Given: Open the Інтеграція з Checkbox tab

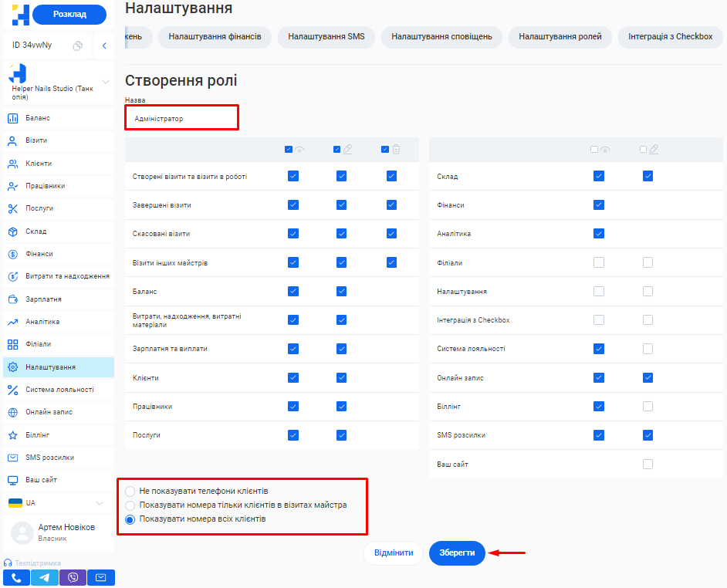Looking at the screenshot, I should point(670,37).
